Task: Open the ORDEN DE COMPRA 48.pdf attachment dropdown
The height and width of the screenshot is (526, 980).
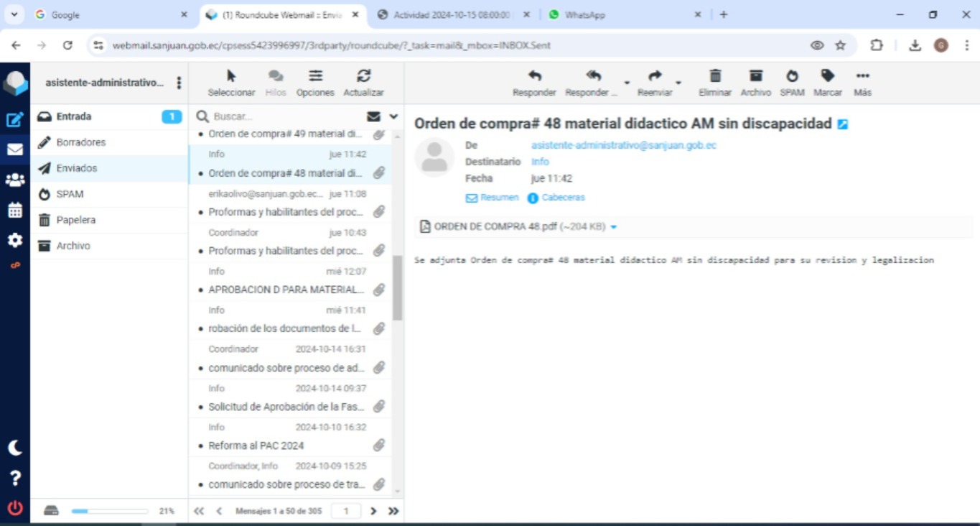Action: pos(614,227)
